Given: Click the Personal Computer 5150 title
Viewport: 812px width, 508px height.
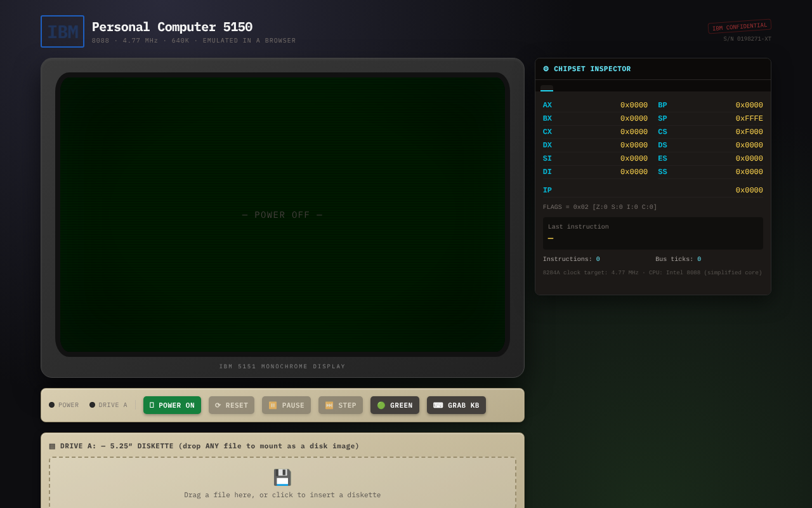Looking at the screenshot, I should pyautogui.click(x=172, y=27).
